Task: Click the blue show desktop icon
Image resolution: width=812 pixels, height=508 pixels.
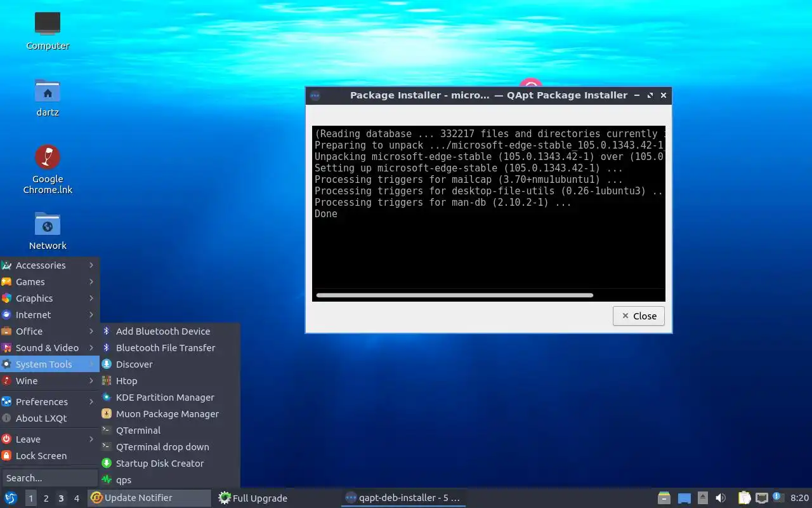Action: pos(684,498)
